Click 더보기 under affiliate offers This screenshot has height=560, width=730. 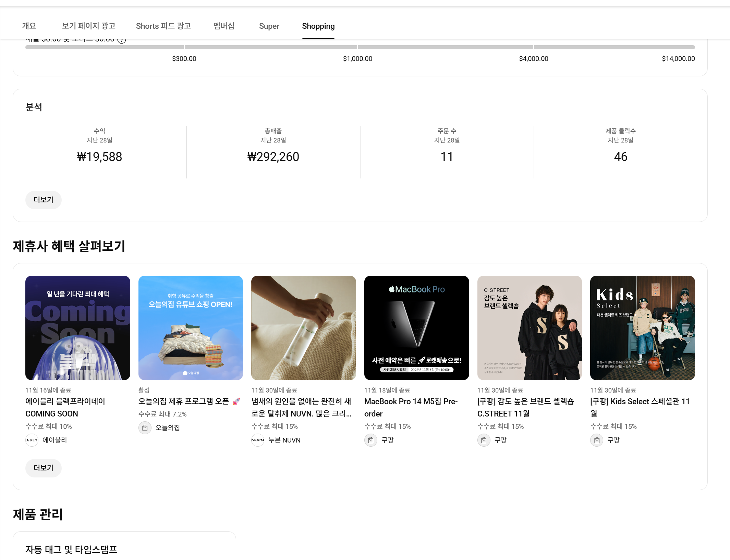point(44,468)
